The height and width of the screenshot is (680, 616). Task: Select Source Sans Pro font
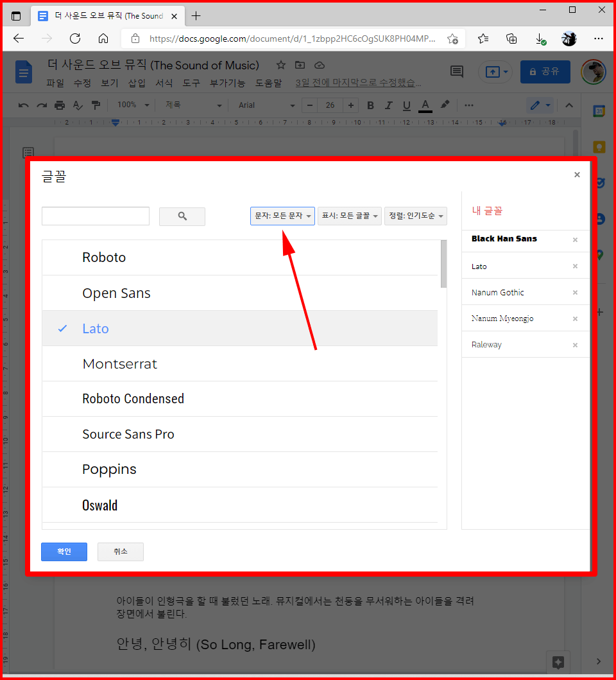point(240,434)
